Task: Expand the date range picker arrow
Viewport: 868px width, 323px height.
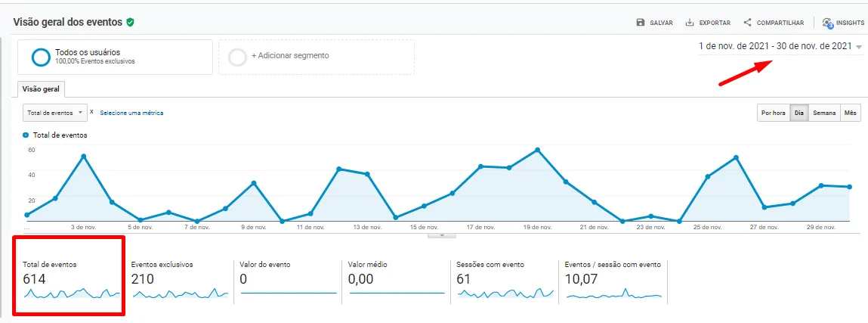Action: point(860,47)
